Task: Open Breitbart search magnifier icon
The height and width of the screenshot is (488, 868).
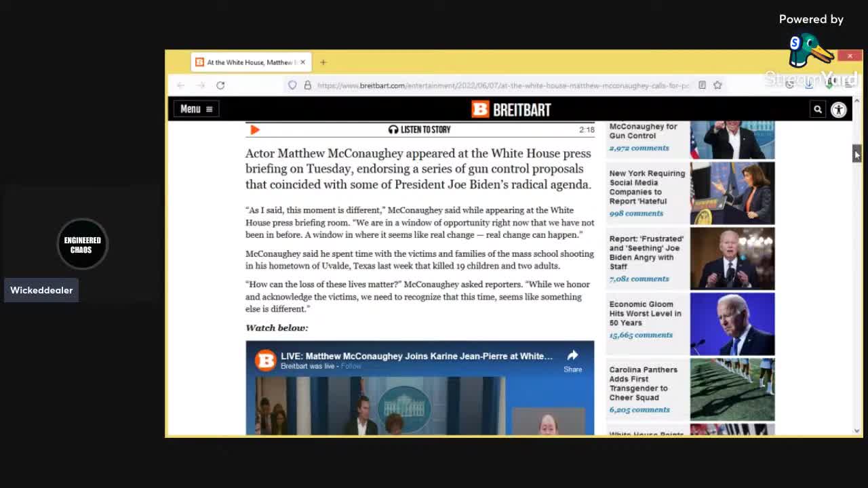Action: point(818,109)
